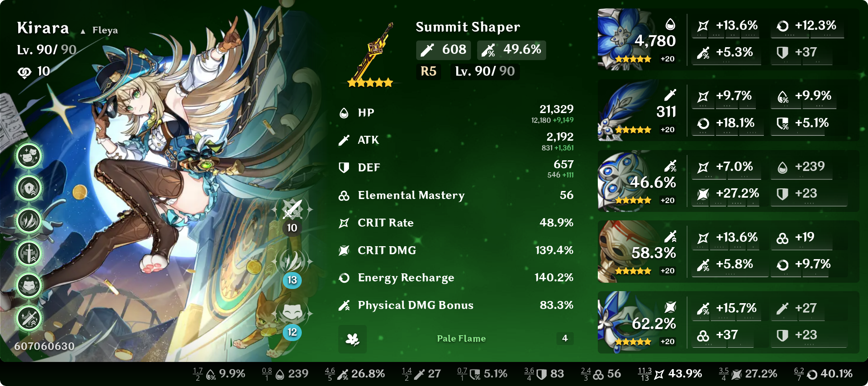Screen dimensions: 868x386
Task: Click the Energy Recharge stat row
Action: coord(456,278)
